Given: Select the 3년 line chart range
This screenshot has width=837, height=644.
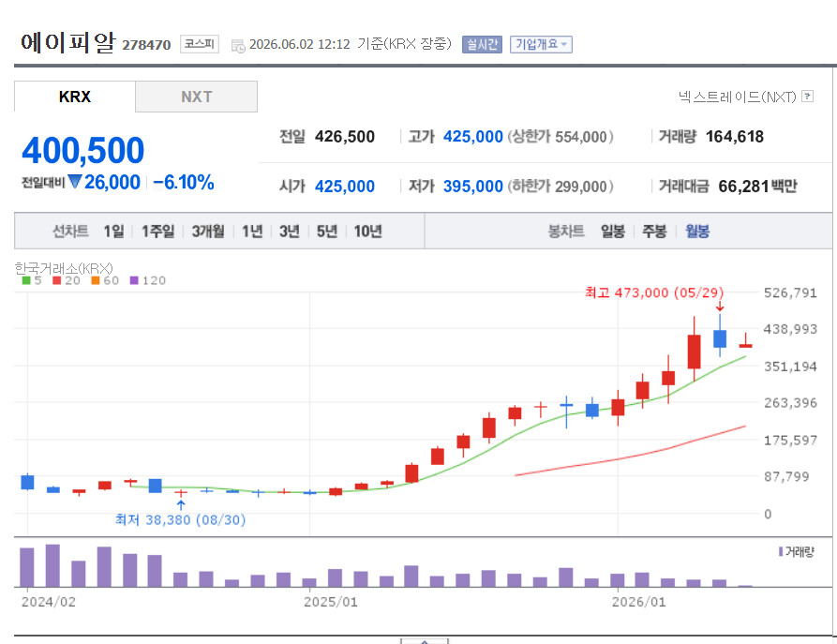Looking at the screenshot, I should pos(290,232).
